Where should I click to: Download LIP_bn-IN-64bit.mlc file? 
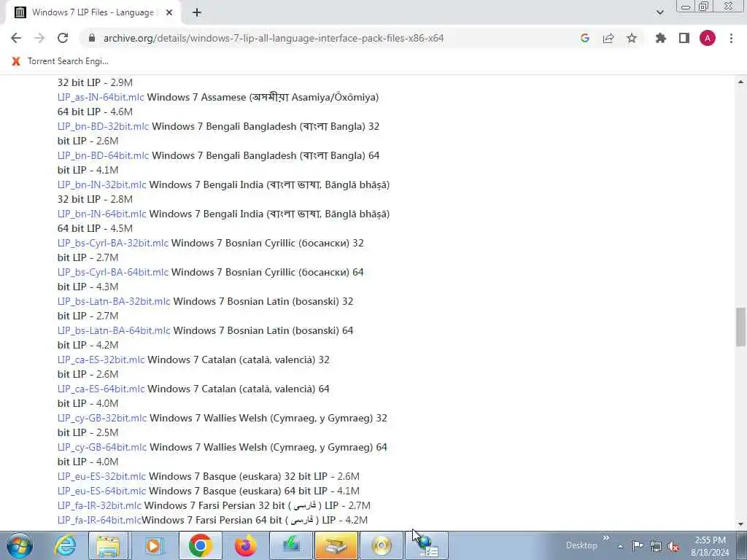(101, 214)
